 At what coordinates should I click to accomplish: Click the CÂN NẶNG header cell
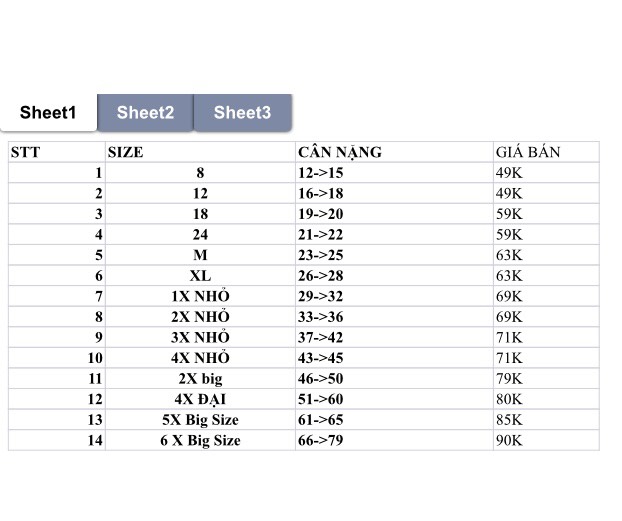click(394, 152)
